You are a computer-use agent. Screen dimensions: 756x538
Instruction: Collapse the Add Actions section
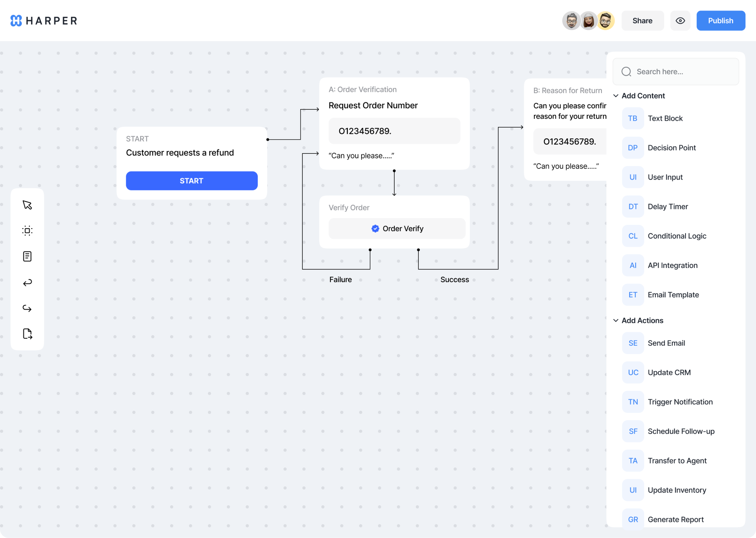click(x=616, y=321)
